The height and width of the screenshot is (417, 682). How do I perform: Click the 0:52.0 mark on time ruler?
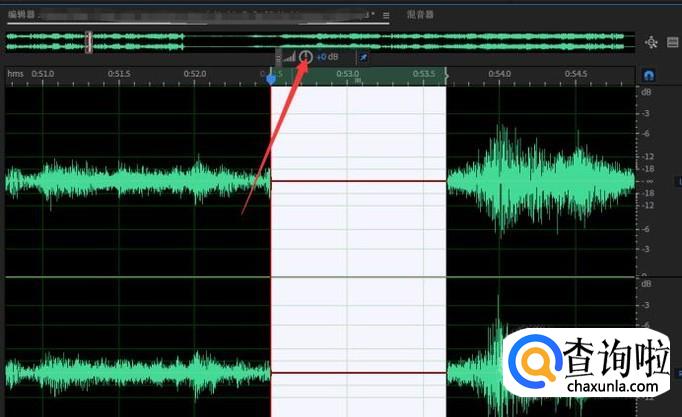pos(195,74)
